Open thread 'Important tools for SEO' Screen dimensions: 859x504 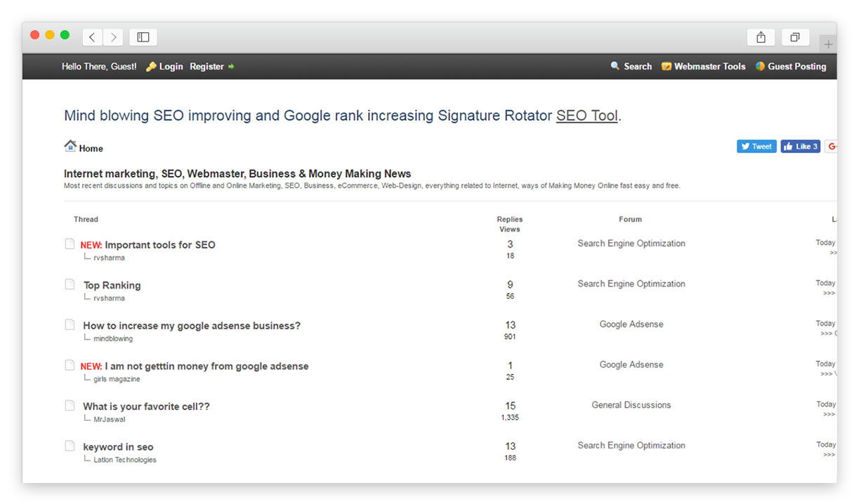point(159,245)
